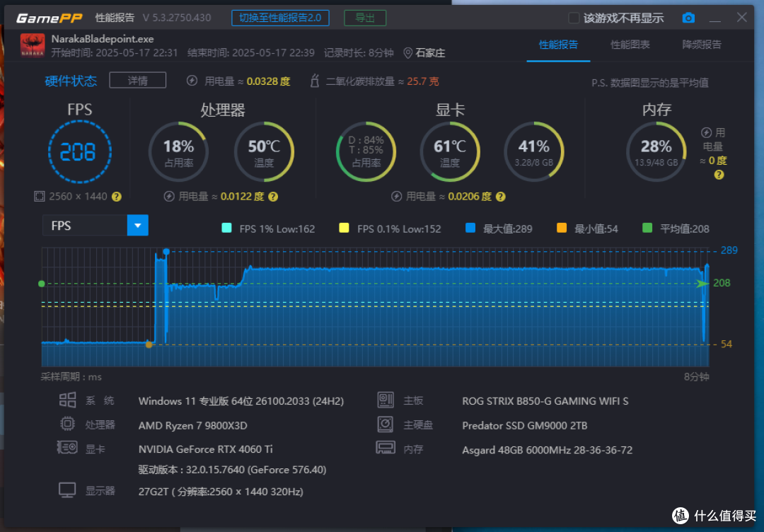764x532 pixels.
Task: Click the Asgard 48GB 6000MHz text
Action: [x=547, y=450]
